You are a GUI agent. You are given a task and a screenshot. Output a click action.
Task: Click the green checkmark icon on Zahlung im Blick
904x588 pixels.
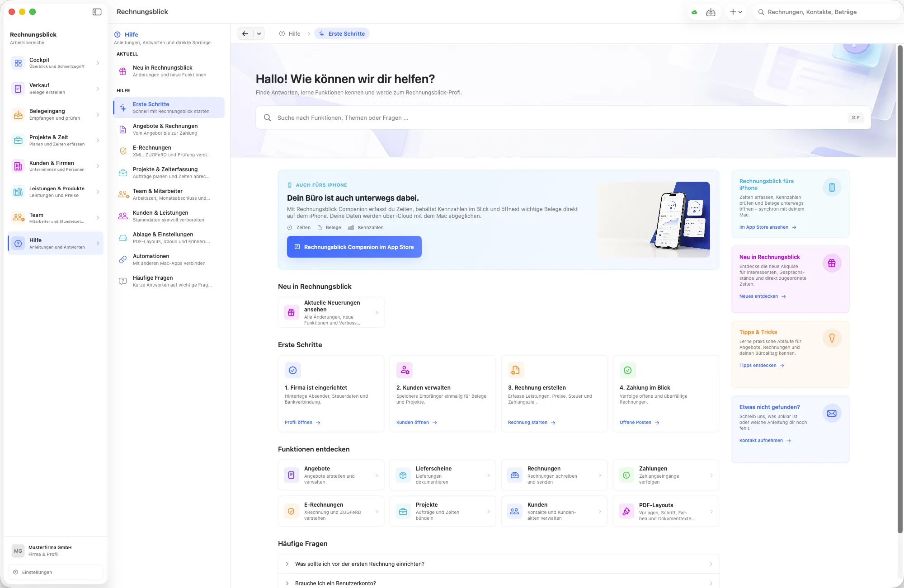click(627, 370)
